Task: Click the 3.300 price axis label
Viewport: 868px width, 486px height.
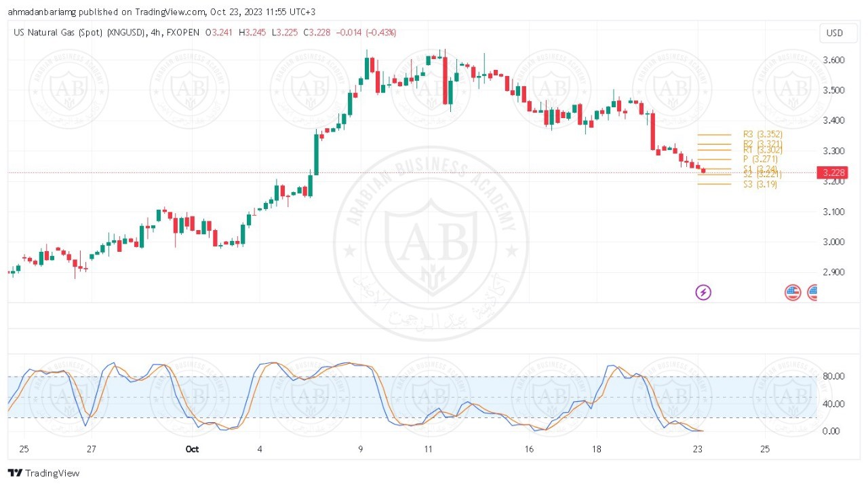Action: (833, 151)
